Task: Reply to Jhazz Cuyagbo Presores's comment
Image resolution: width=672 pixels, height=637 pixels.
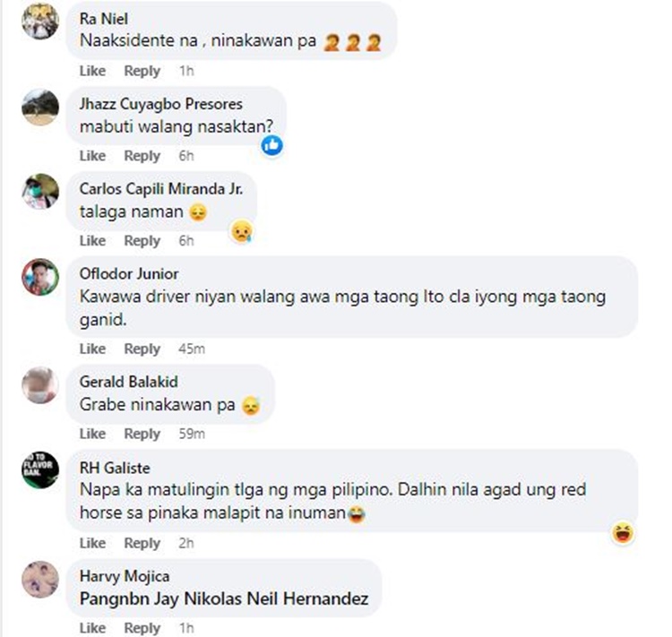Action: coord(142,156)
